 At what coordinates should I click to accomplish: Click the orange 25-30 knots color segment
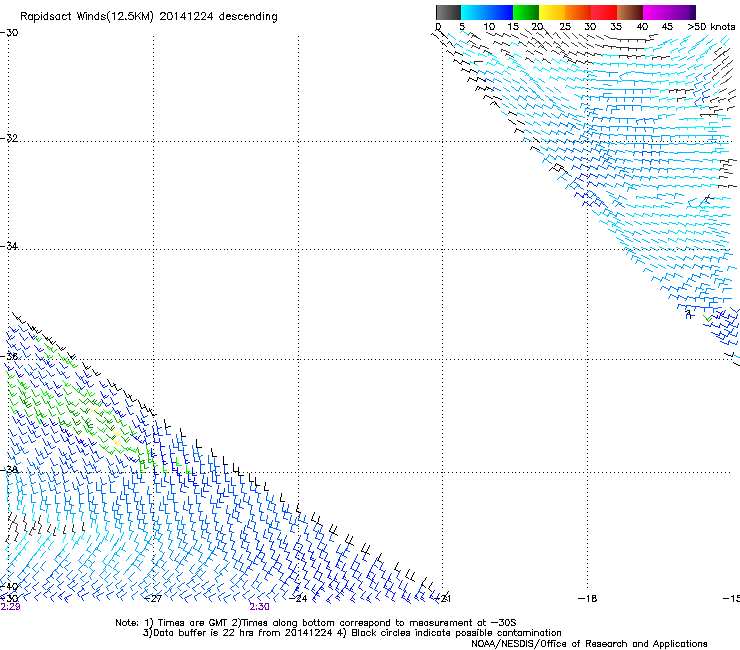(x=578, y=12)
